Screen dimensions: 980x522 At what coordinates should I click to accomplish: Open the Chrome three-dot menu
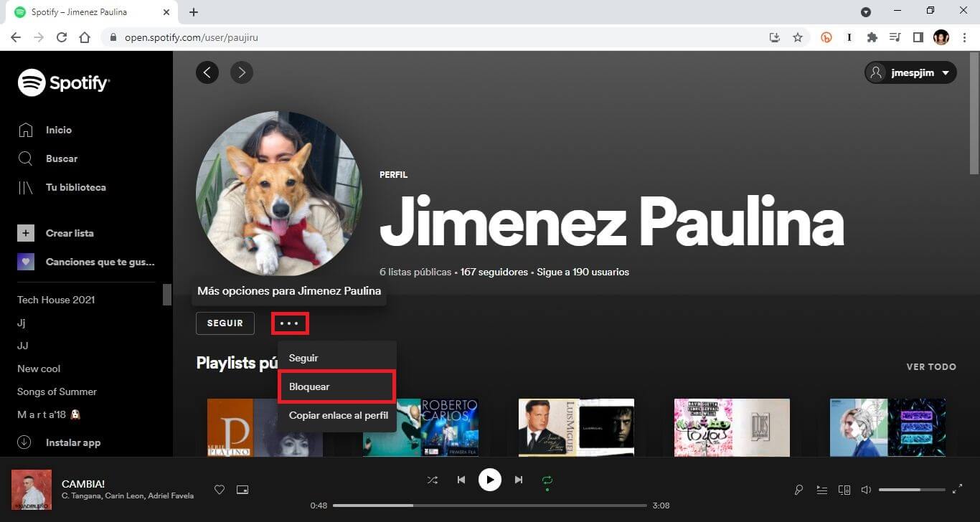(x=963, y=37)
